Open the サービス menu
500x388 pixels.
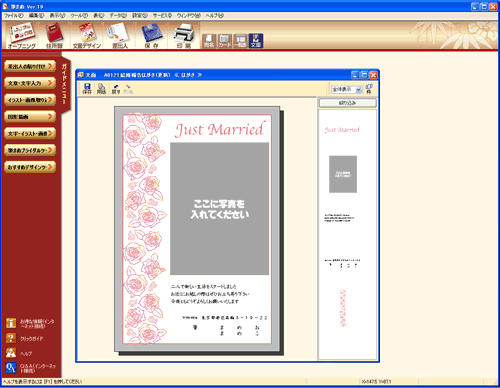coord(162,16)
